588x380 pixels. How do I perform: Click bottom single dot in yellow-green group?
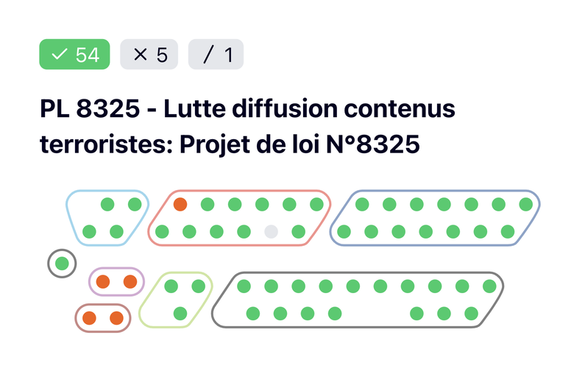180,313
